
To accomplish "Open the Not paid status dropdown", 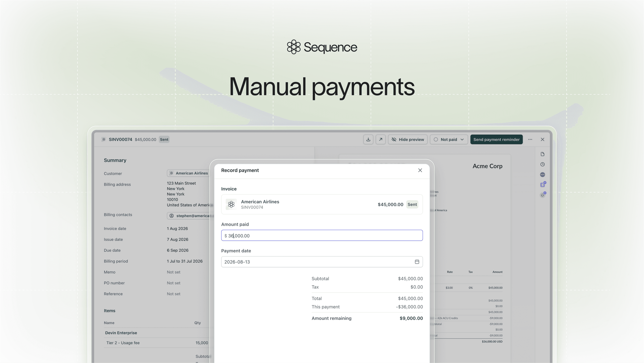I will point(449,139).
